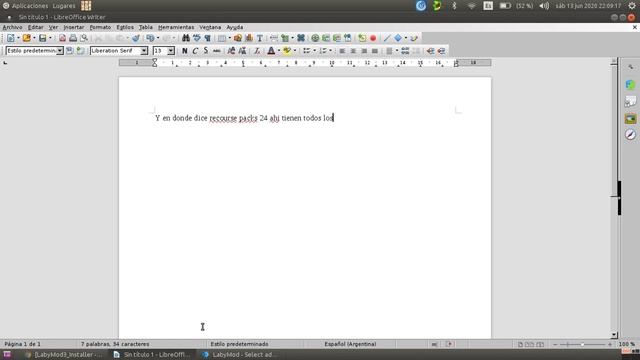
Task: Click the blue diamond basic shapes icon
Action: click(398, 38)
